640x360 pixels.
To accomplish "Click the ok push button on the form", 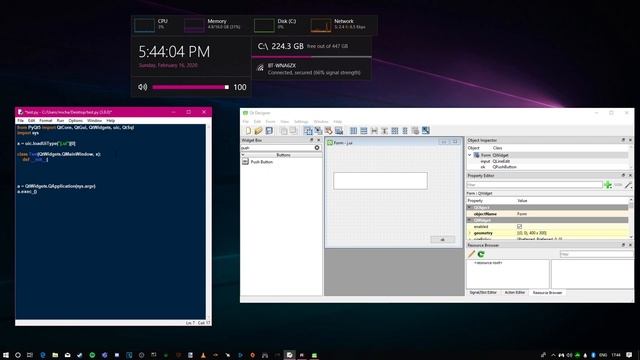I will 443,240.
